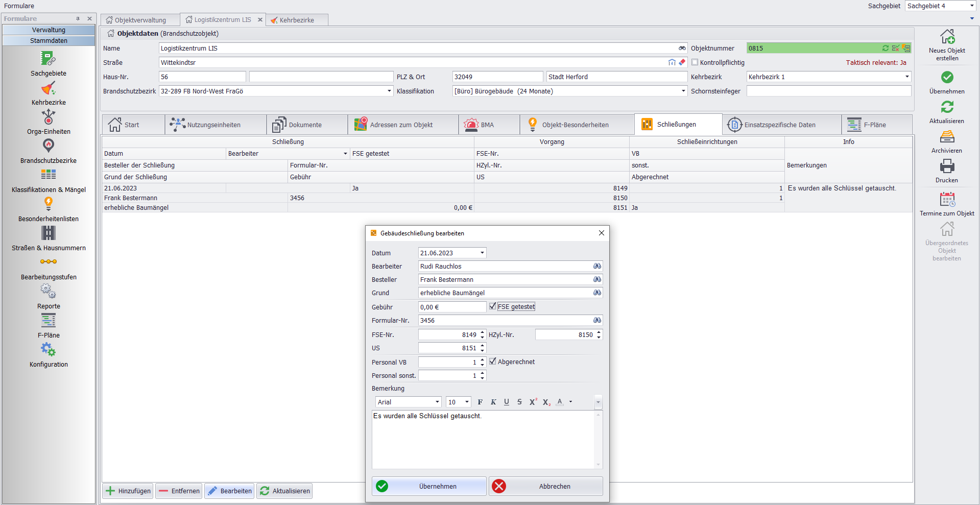
Task: Click Übernehmen button in the dialog
Action: [429, 486]
